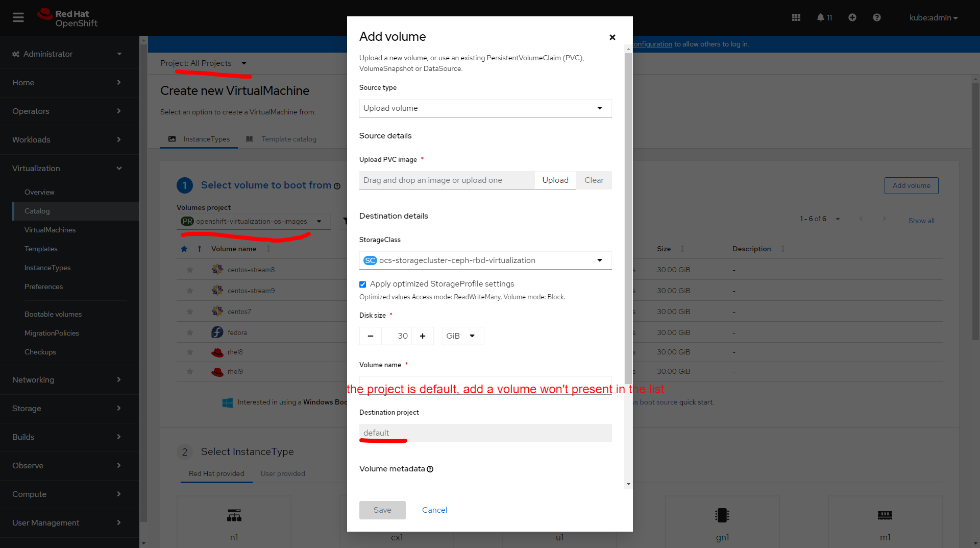Image resolution: width=980 pixels, height=548 pixels.
Task: Click the plus import icon
Action: click(852, 17)
